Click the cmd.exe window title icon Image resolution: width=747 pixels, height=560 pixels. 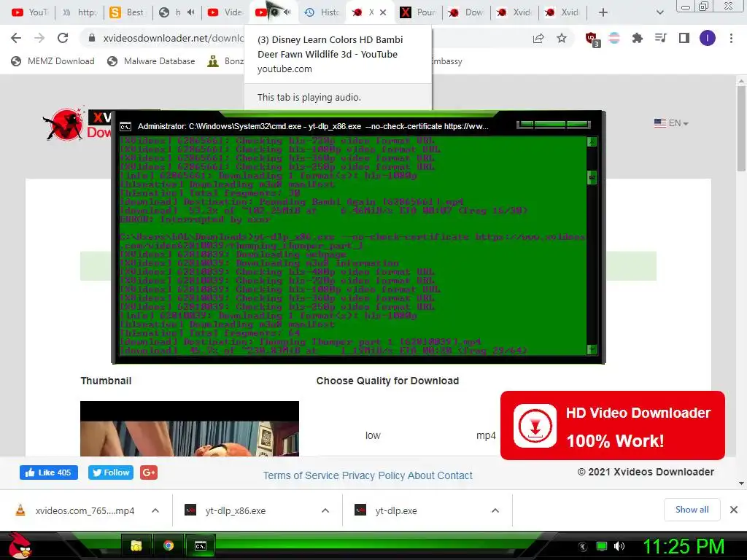[x=125, y=127]
